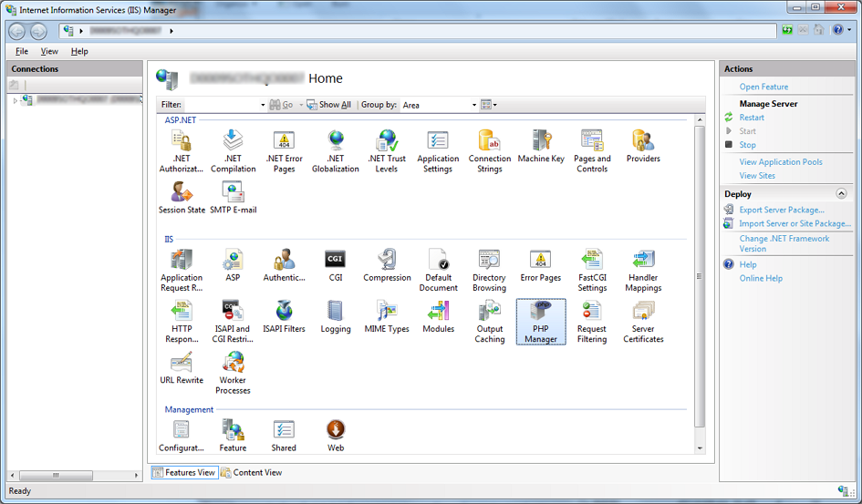Open the FastCGI Settings feature
862x504 pixels.
click(x=592, y=271)
